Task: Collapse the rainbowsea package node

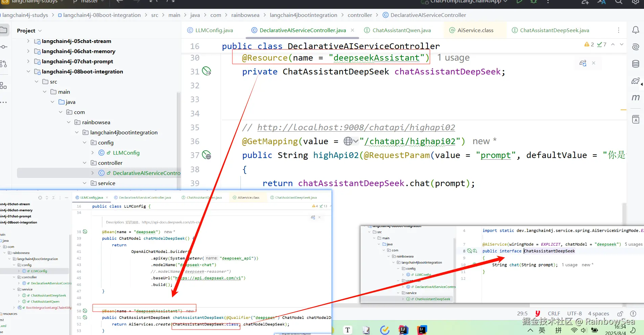Action: pos(69,122)
